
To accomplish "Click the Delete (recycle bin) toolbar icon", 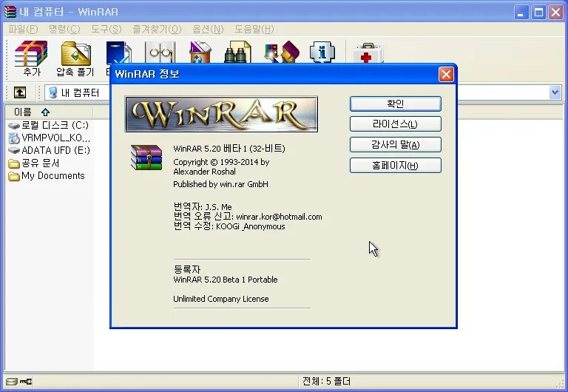I will point(200,53).
